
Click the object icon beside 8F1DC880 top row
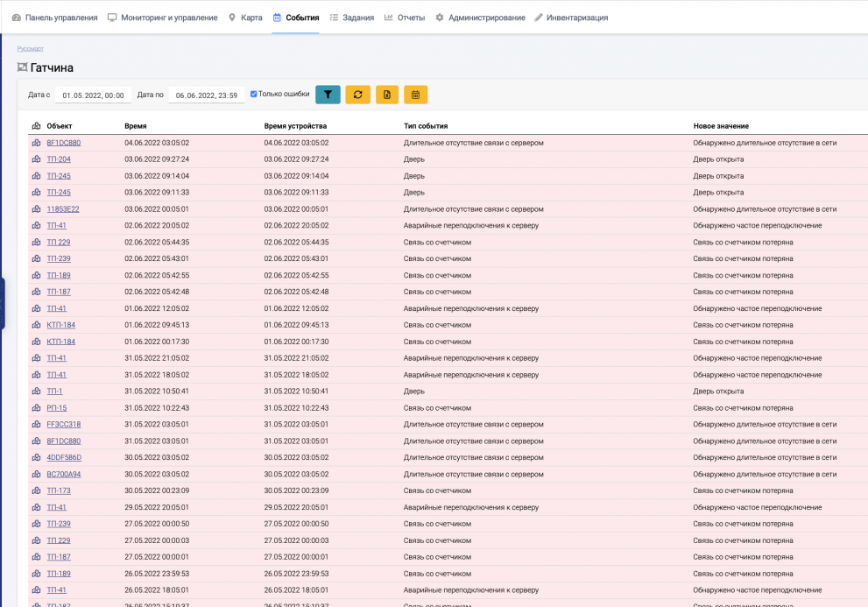point(36,143)
